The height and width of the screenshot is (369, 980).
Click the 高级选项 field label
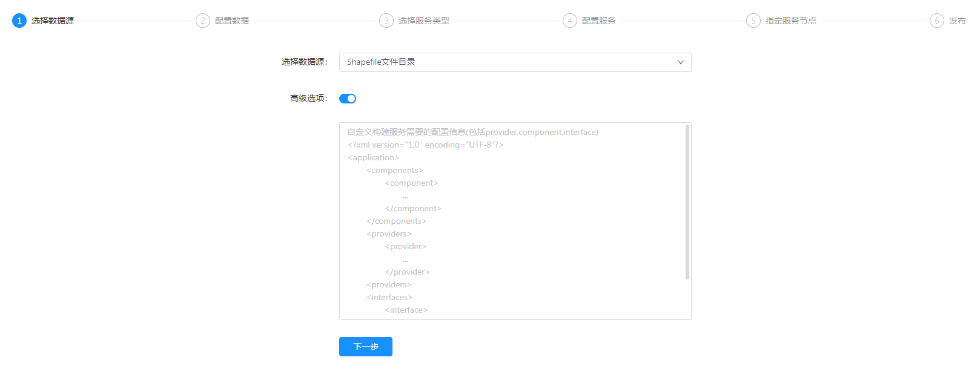308,99
